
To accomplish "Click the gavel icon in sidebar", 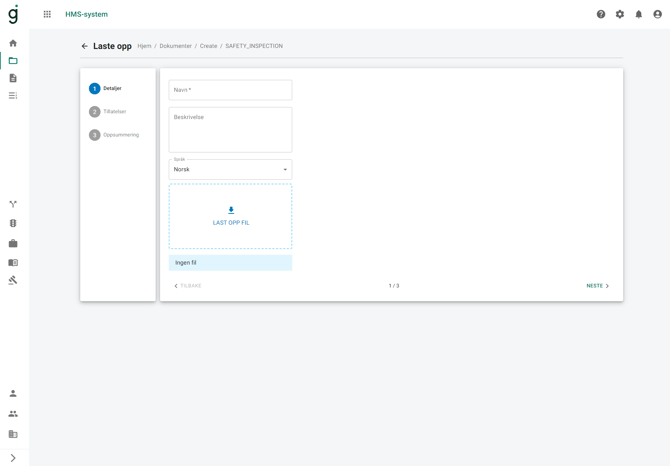I will tap(13, 281).
